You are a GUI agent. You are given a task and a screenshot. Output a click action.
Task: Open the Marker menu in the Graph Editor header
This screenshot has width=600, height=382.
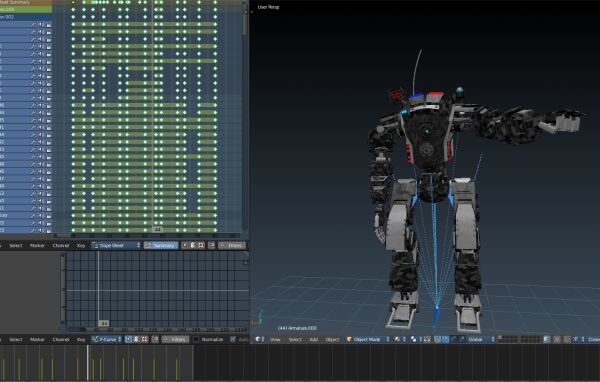pyautogui.click(x=37, y=340)
